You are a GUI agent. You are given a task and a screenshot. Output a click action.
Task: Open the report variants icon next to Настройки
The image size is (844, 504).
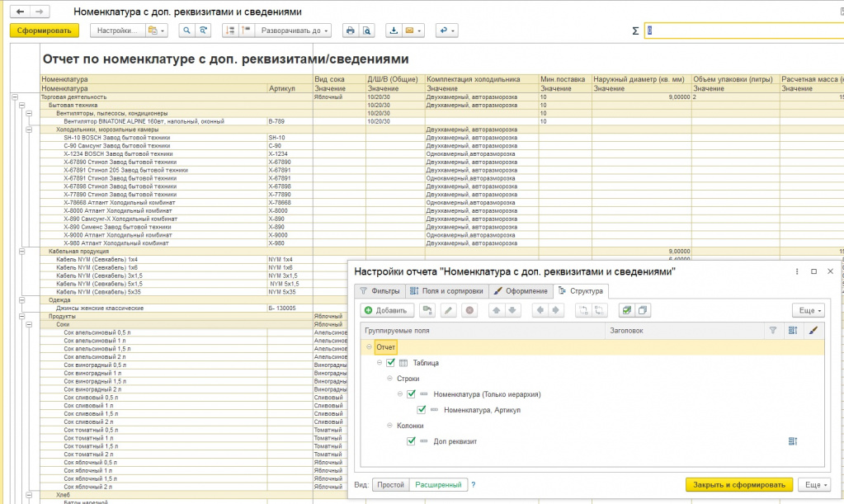[x=156, y=31]
